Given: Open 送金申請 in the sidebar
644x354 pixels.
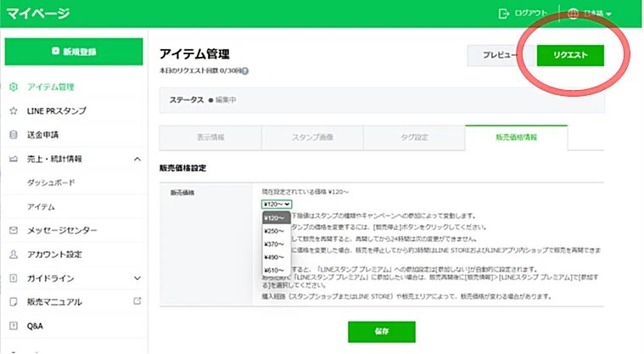Looking at the screenshot, I should click(42, 134).
